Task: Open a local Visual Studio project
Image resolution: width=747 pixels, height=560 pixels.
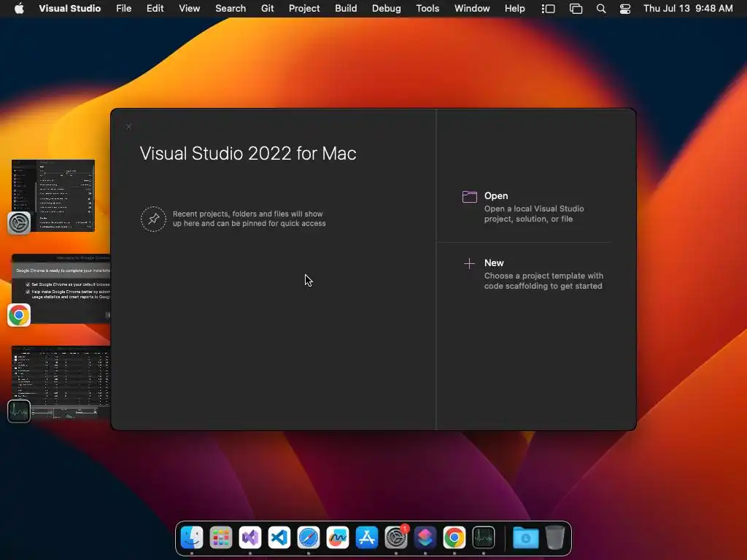Action: (533, 207)
